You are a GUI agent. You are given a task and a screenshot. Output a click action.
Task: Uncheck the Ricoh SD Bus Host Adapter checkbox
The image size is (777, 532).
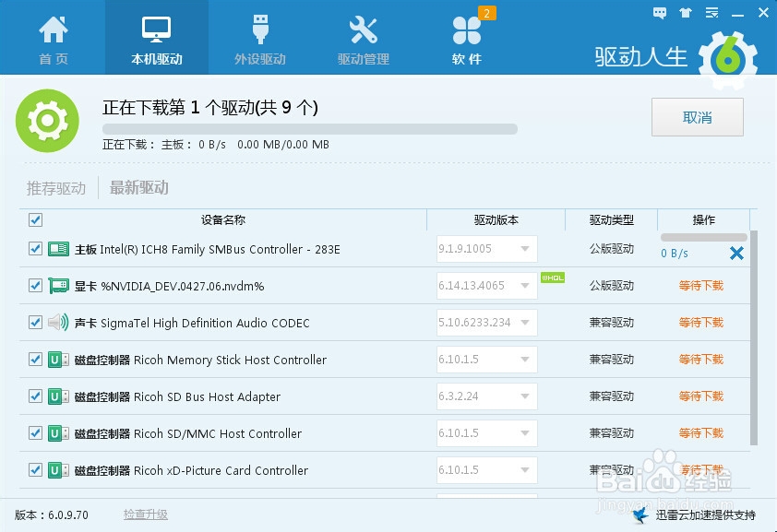35,396
